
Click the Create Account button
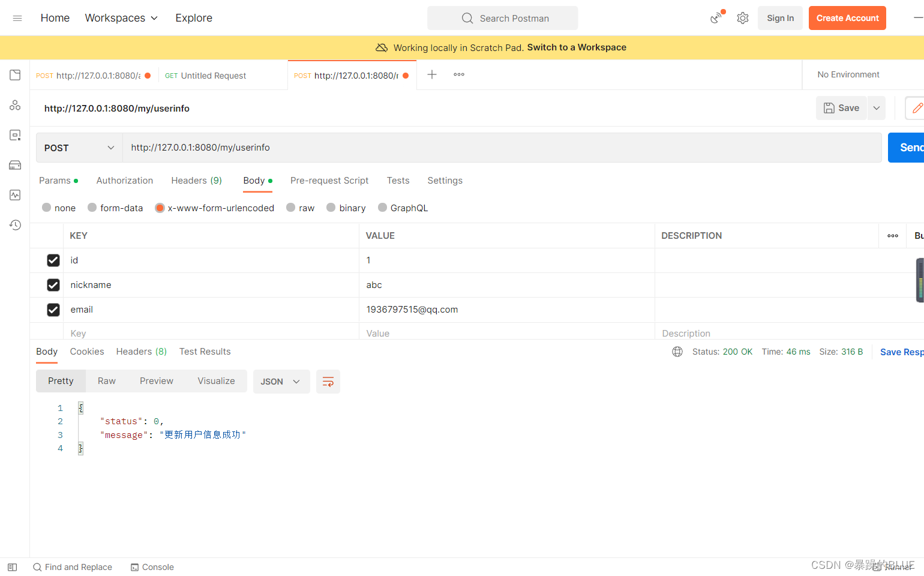click(x=847, y=18)
